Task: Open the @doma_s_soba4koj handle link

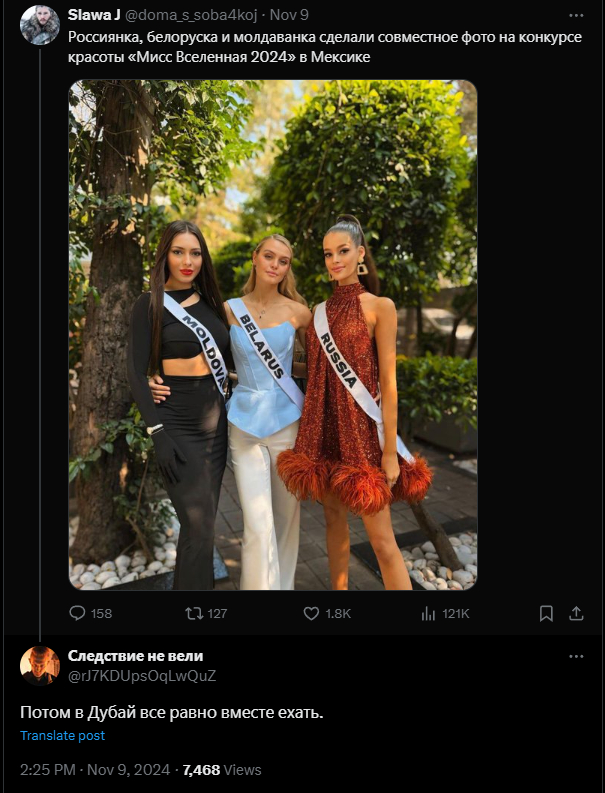Action: coord(190,15)
